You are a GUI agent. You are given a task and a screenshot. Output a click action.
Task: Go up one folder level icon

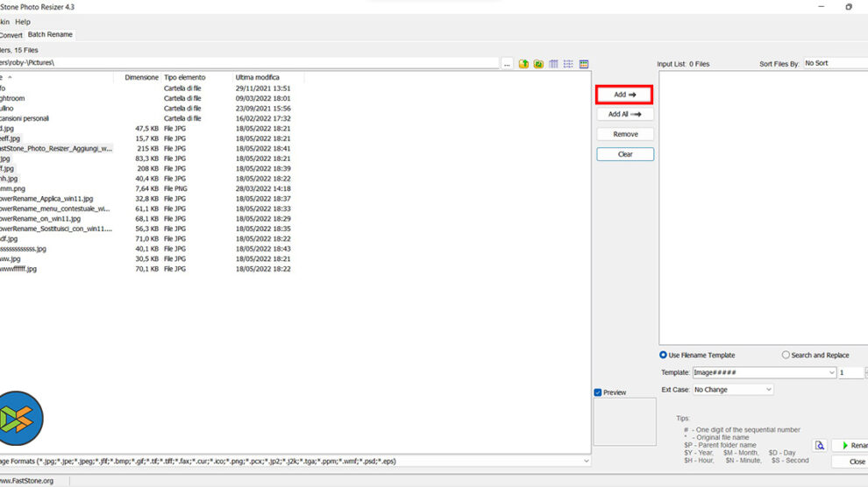pos(523,64)
